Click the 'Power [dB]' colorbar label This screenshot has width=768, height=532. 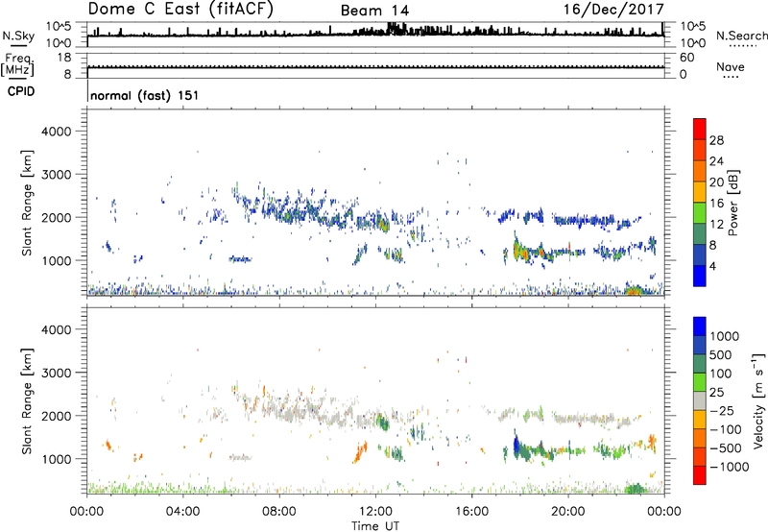coord(733,203)
